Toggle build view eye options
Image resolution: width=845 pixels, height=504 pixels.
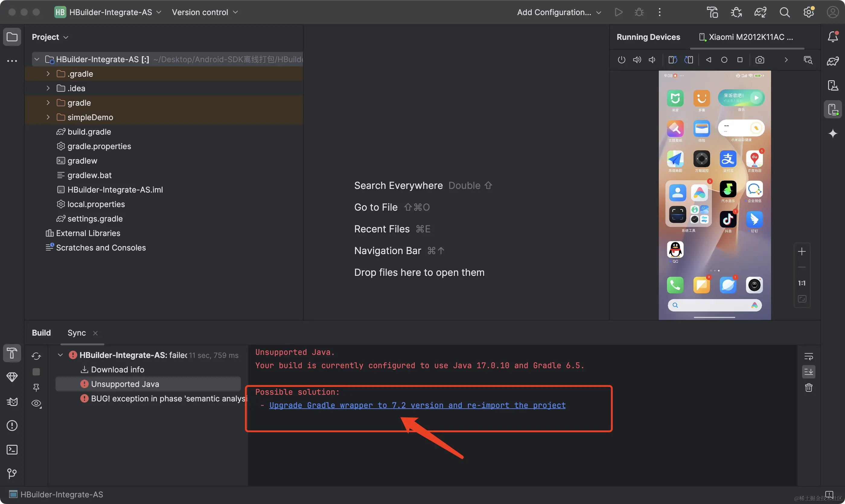click(x=36, y=404)
